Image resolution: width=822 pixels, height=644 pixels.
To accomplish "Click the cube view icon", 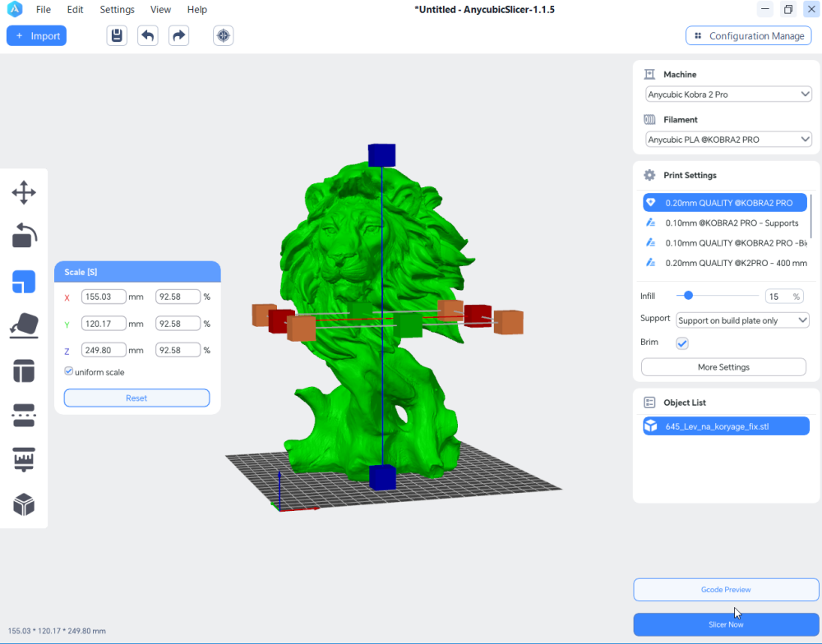I will click(x=24, y=504).
